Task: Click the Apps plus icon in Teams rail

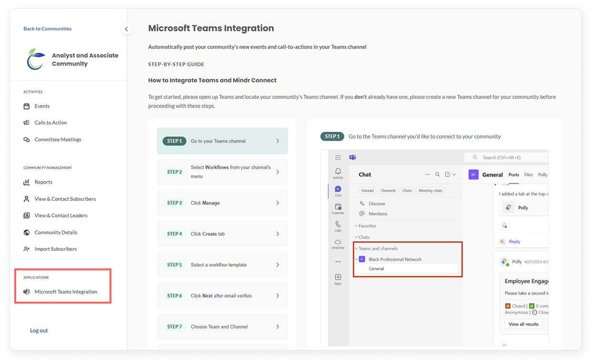Action: tap(338, 277)
